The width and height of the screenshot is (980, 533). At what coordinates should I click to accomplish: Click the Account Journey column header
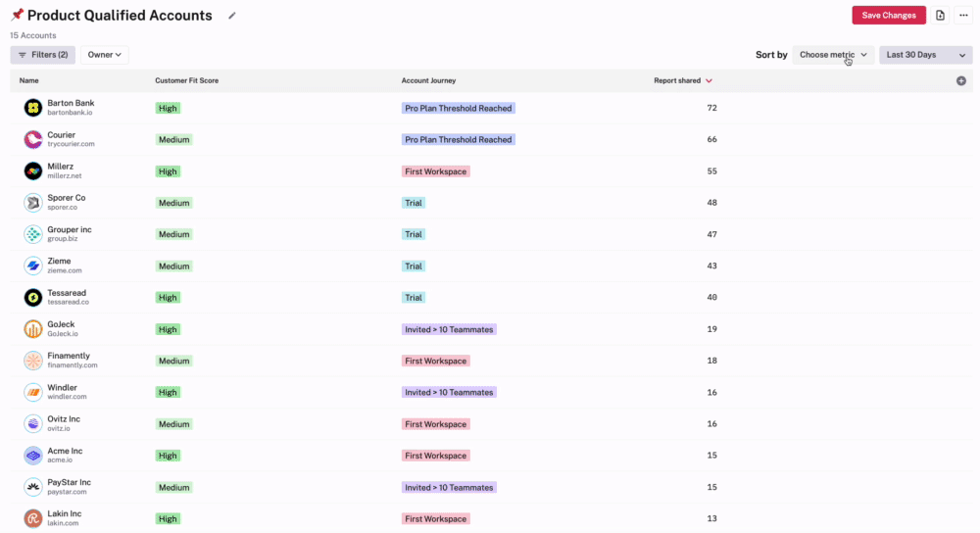click(x=429, y=80)
